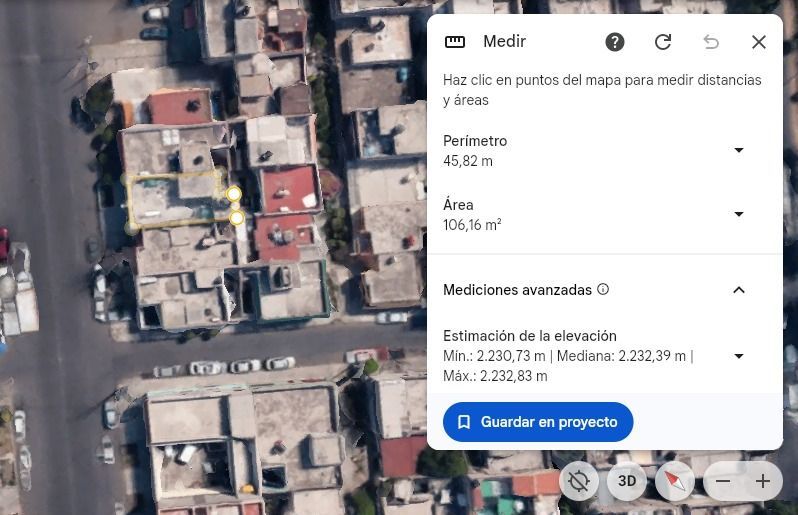Click the Medir panel title
This screenshot has height=515, width=798.
click(x=504, y=41)
